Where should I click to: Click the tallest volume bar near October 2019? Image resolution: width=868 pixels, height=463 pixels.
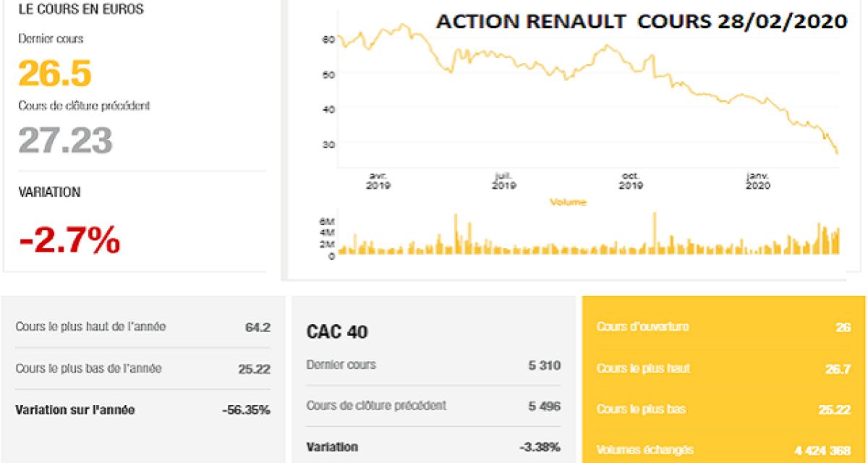pos(655,231)
